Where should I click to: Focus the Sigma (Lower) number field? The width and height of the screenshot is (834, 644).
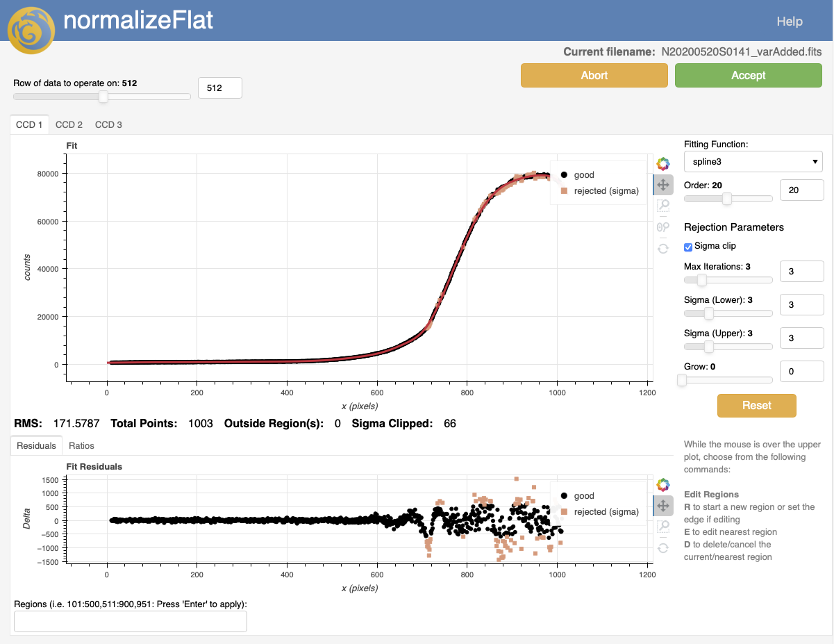coord(802,305)
